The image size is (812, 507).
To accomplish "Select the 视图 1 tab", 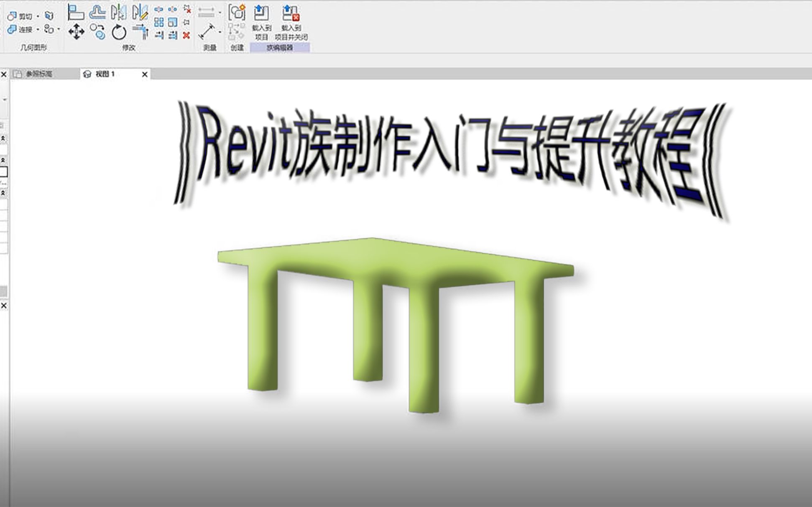I will 105,74.
